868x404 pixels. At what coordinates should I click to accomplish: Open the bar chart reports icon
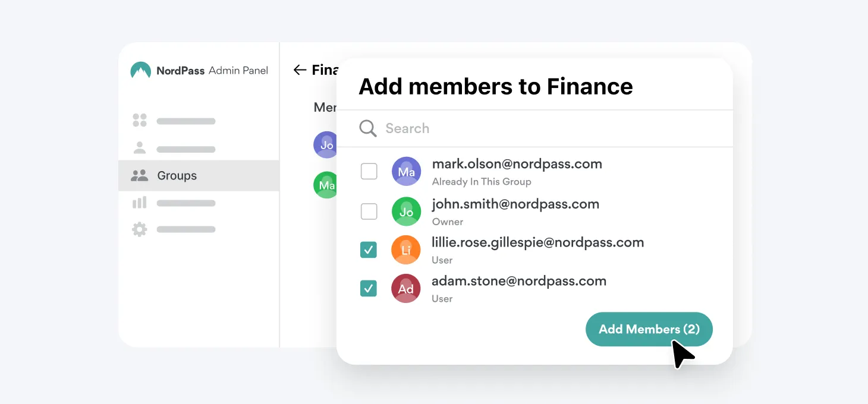[140, 203]
